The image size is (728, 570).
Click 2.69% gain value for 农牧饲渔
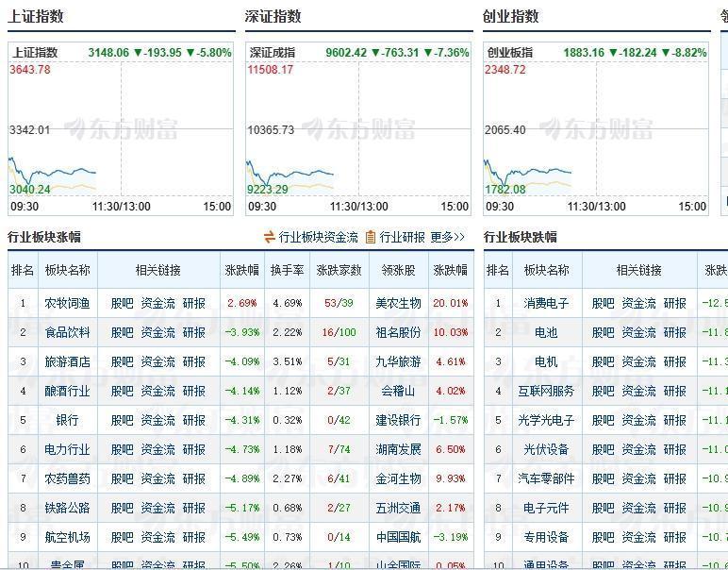point(242,303)
